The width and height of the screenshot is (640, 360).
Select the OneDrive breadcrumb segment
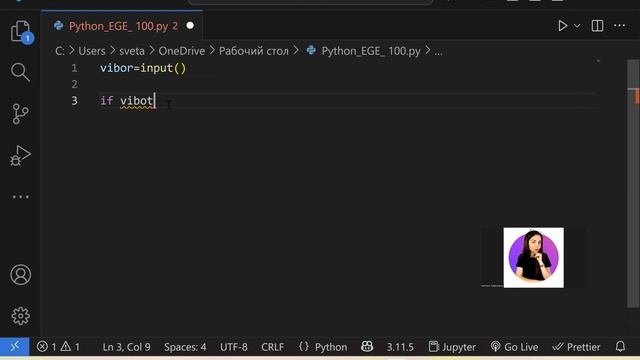click(182, 51)
